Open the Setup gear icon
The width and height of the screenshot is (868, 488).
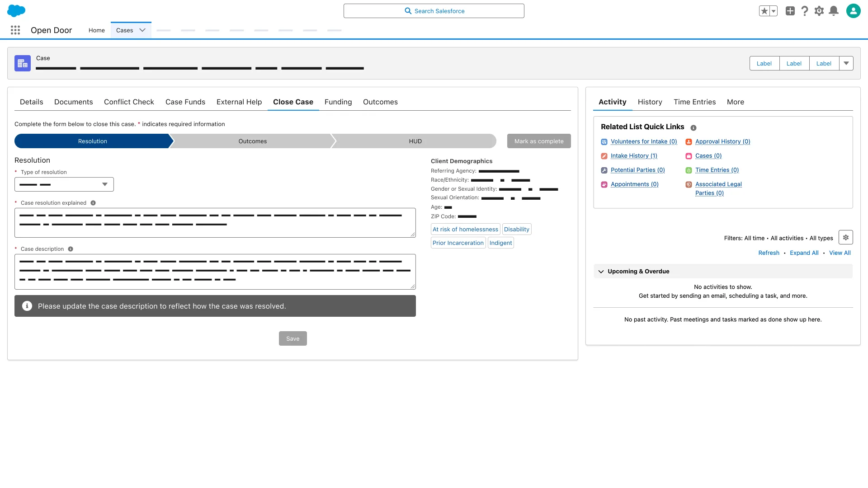[819, 11]
